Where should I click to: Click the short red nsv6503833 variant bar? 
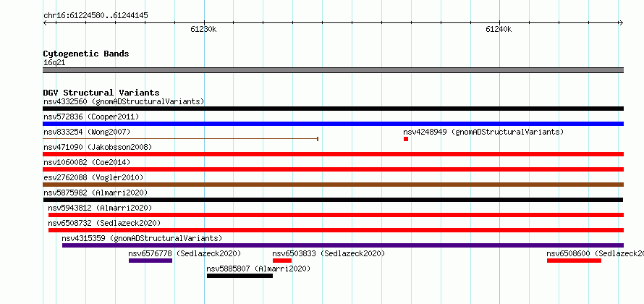(x=282, y=261)
